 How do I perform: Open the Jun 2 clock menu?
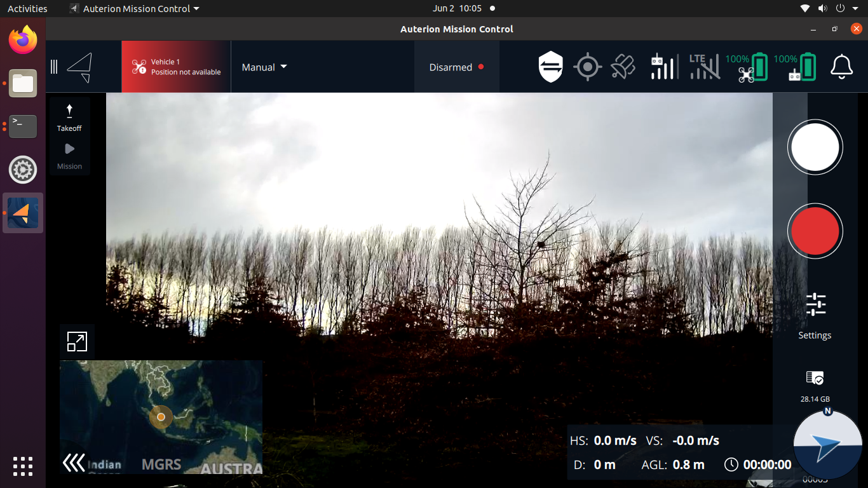pyautogui.click(x=456, y=8)
